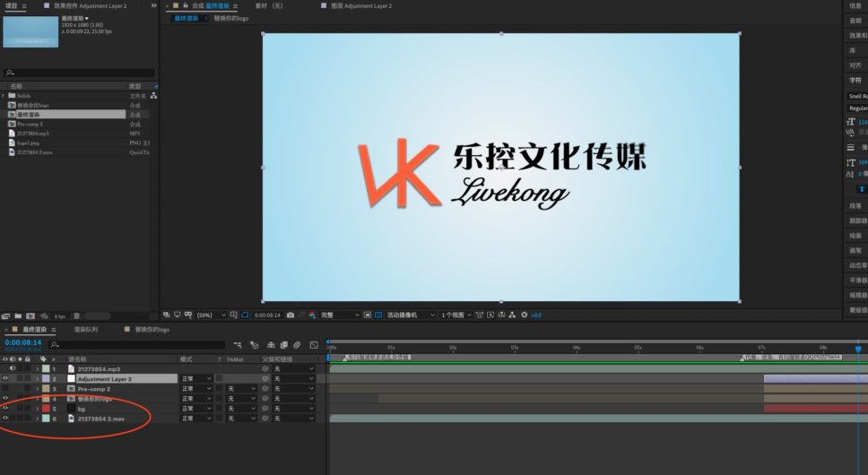The width and height of the screenshot is (868, 475).
Task: Click the composition thumbnail in project panel
Action: pyautogui.click(x=30, y=31)
